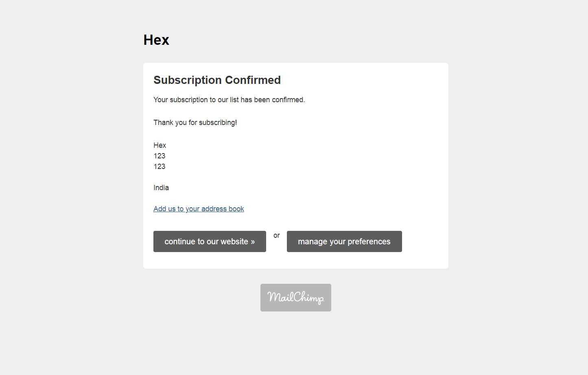Image resolution: width=588 pixels, height=375 pixels.
Task: Open "manage your preferences" button
Action: click(x=344, y=241)
